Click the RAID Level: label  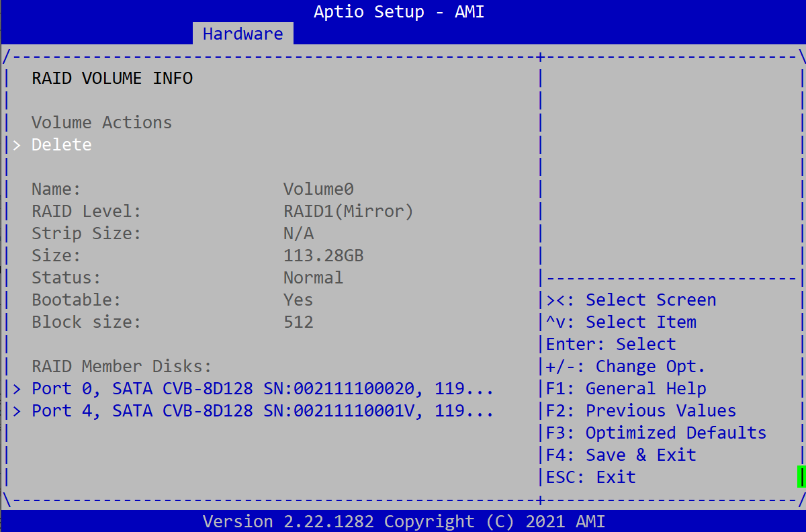(x=87, y=211)
